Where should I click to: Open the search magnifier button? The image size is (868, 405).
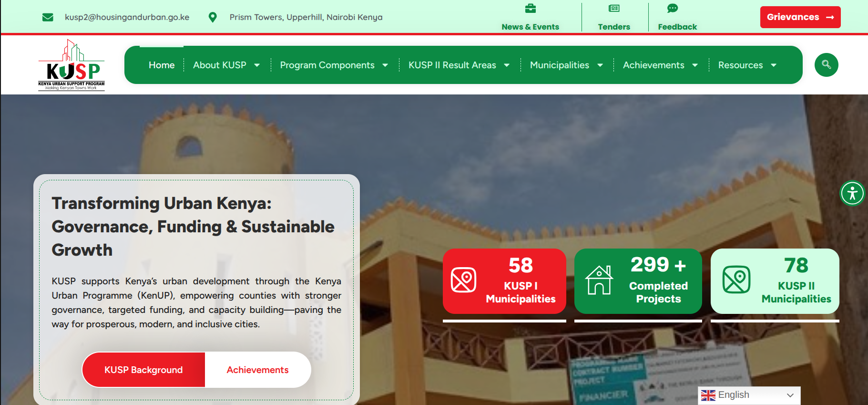(827, 65)
